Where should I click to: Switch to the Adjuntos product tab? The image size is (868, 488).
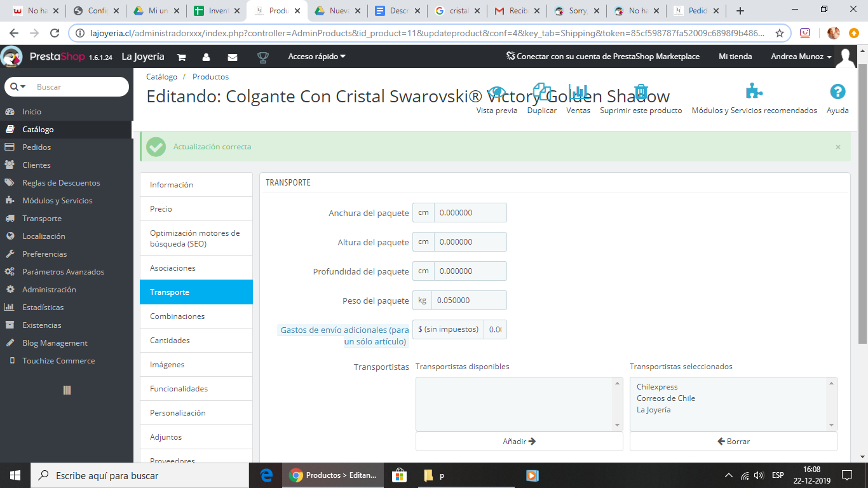(x=196, y=437)
